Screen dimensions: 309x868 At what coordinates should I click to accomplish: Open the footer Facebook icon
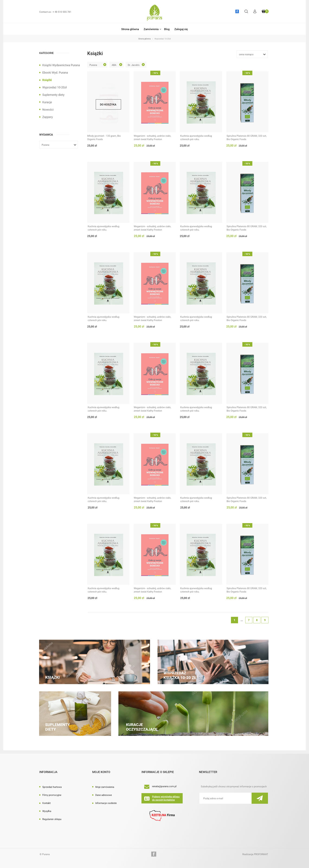point(154,854)
